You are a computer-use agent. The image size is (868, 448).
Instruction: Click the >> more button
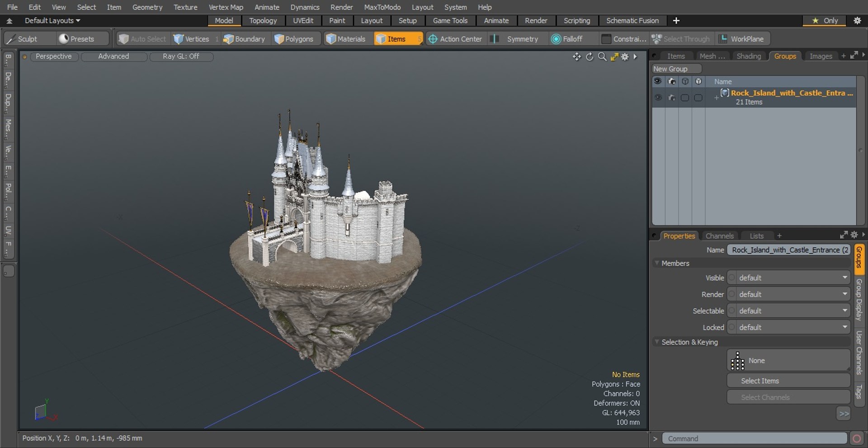(x=844, y=414)
